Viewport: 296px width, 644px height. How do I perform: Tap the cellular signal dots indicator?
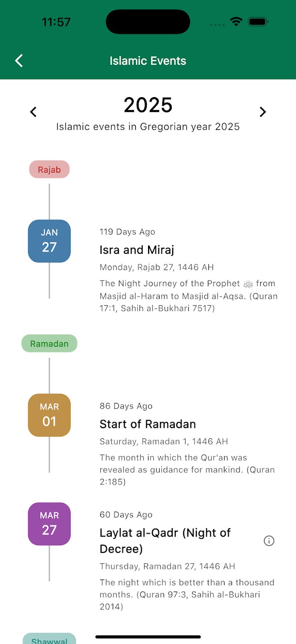(217, 25)
